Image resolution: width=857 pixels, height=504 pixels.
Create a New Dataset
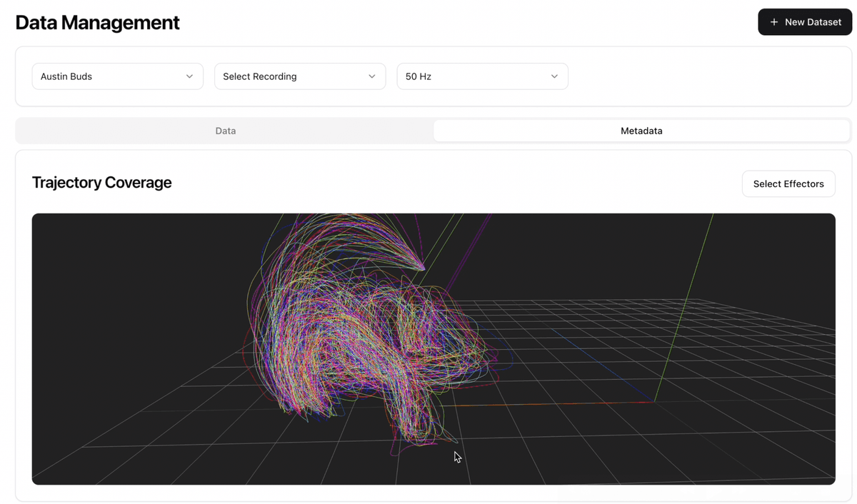(805, 21)
